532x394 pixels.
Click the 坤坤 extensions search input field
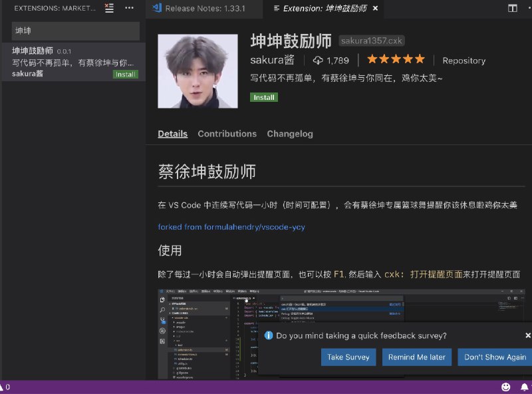pos(73,31)
